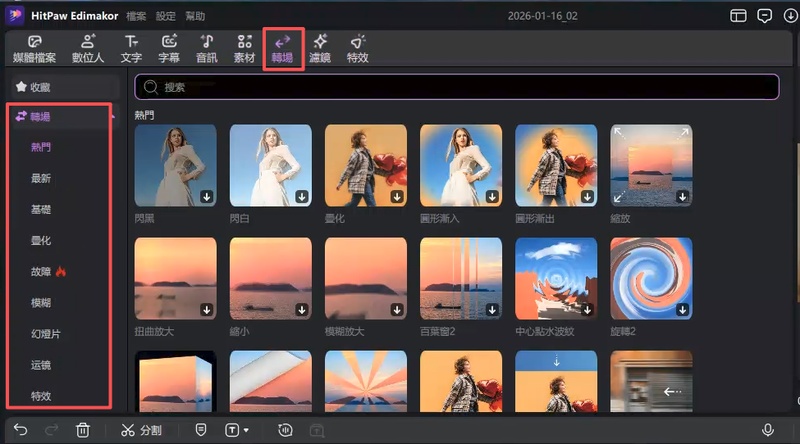Switch to the 轉場 transitions tab
Image resolution: width=800 pixels, height=444 pixels.
[x=282, y=49]
